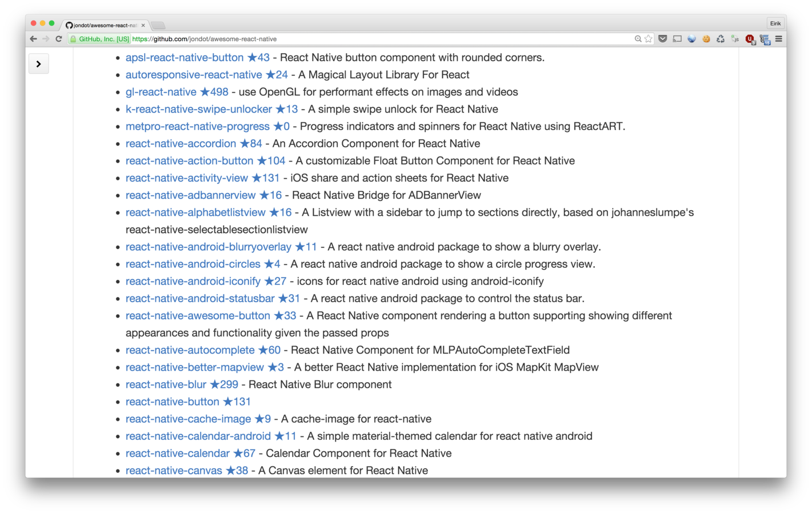The image size is (812, 514).
Task: Open react-native-android-iconify link
Action: pyautogui.click(x=206, y=281)
